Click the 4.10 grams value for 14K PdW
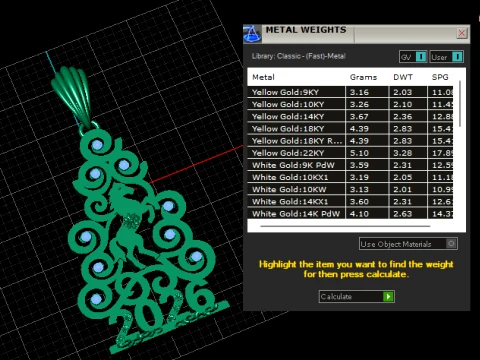Viewport: 480px width, 360px height. point(359,214)
